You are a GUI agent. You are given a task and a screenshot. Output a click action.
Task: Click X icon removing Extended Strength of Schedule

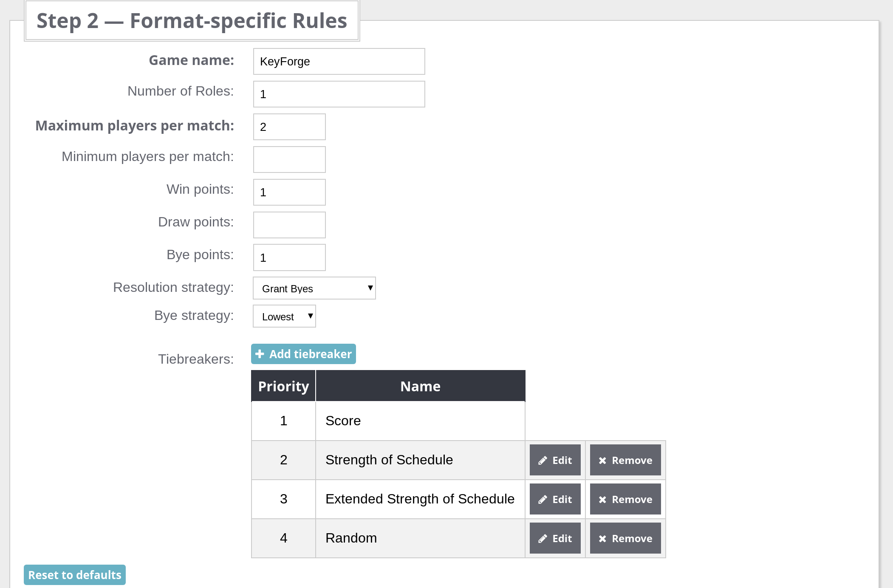[602, 500]
